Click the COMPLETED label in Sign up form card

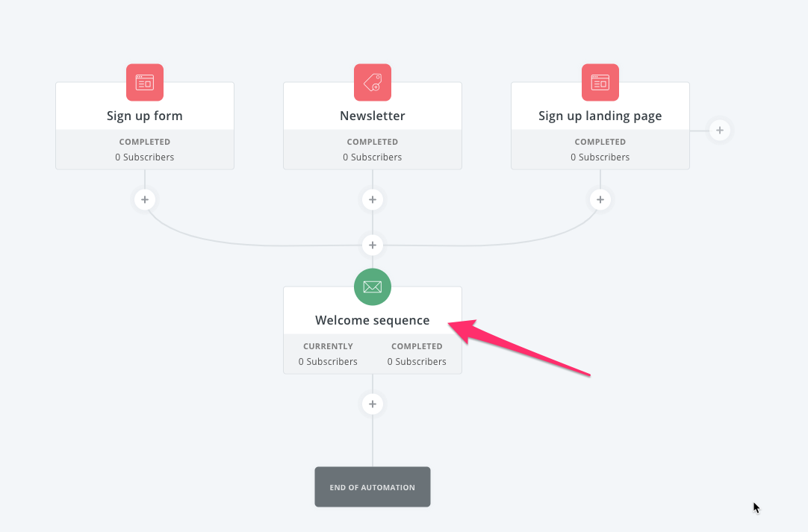(145, 142)
